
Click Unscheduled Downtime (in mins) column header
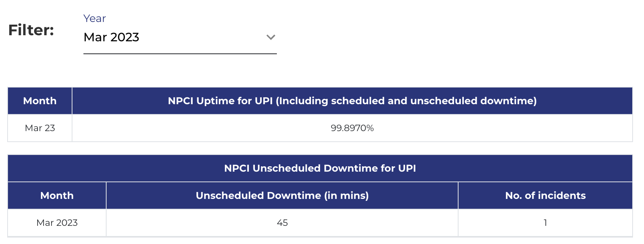point(282,196)
